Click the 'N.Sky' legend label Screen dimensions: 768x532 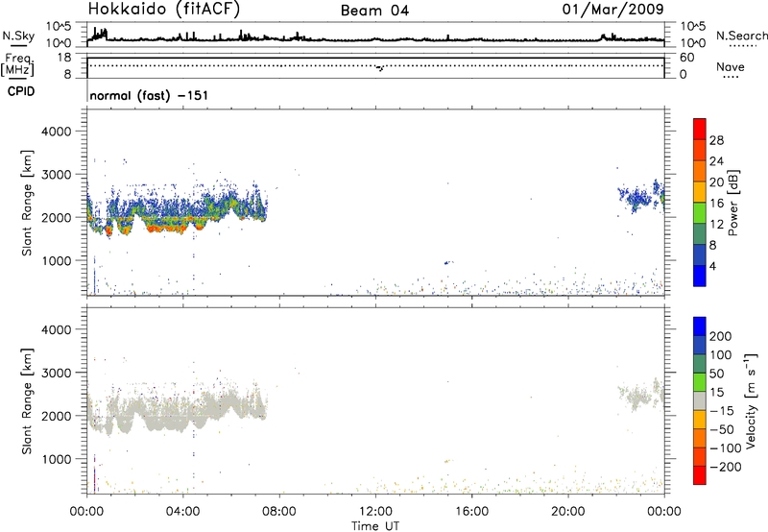[18, 36]
